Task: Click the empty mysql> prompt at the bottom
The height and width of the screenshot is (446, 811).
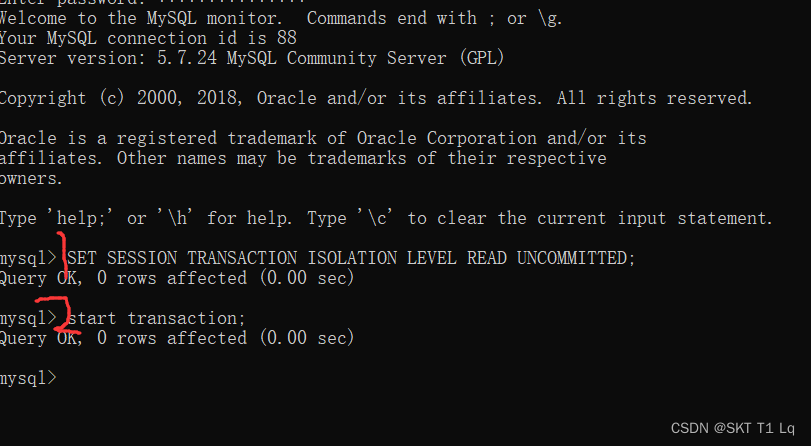Action: (x=28, y=378)
